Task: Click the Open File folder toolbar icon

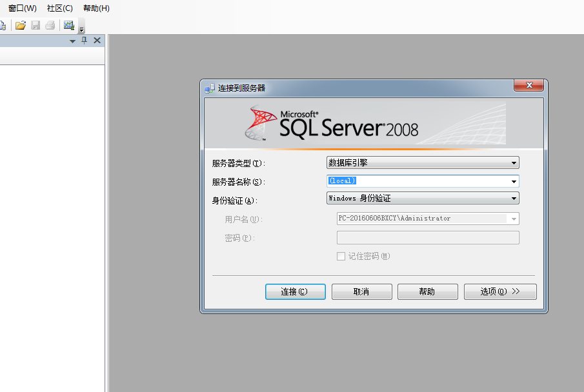Action: pyautogui.click(x=21, y=25)
